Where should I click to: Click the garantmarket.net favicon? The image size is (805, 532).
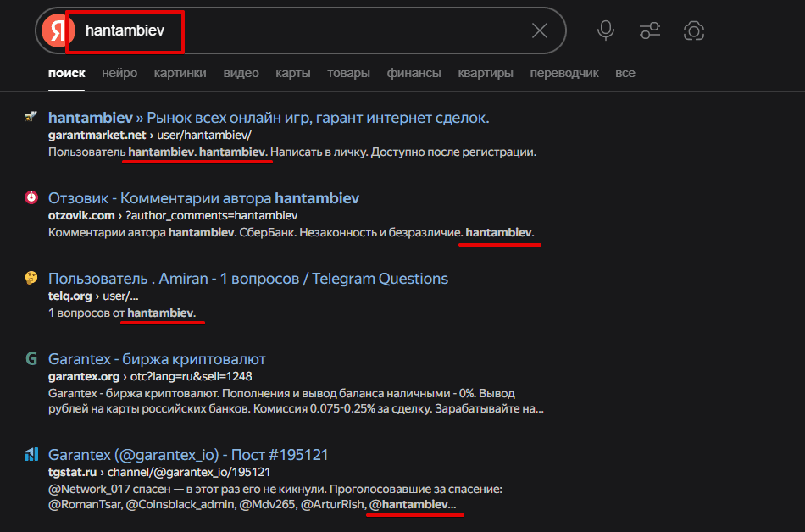tap(31, 117)
